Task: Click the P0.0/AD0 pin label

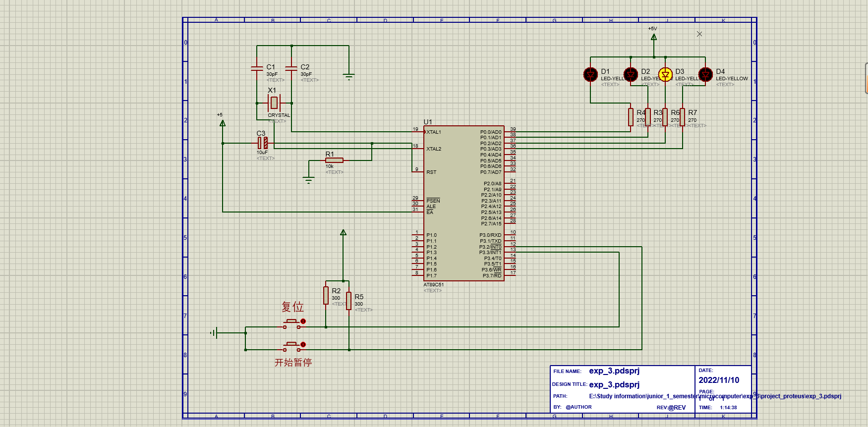Action: coord(491,132)
